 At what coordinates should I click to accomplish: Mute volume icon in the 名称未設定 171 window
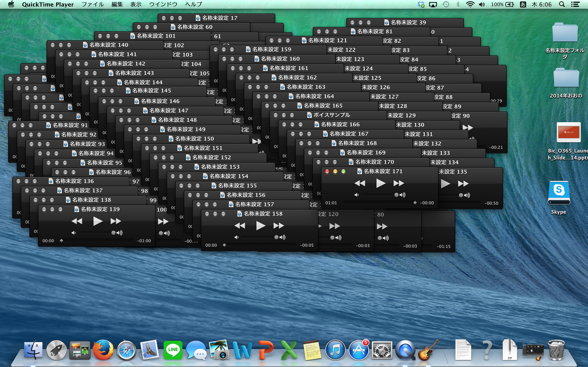coord(356,195)
